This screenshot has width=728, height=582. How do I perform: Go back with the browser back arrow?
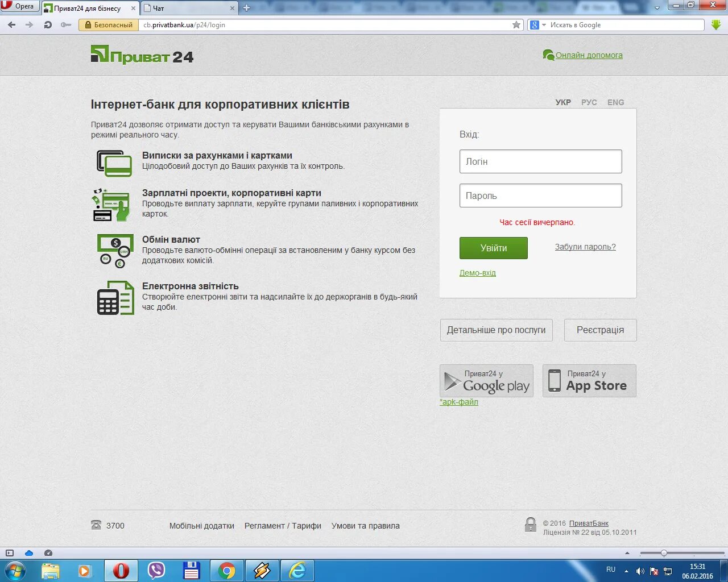(x=12, y=25)
